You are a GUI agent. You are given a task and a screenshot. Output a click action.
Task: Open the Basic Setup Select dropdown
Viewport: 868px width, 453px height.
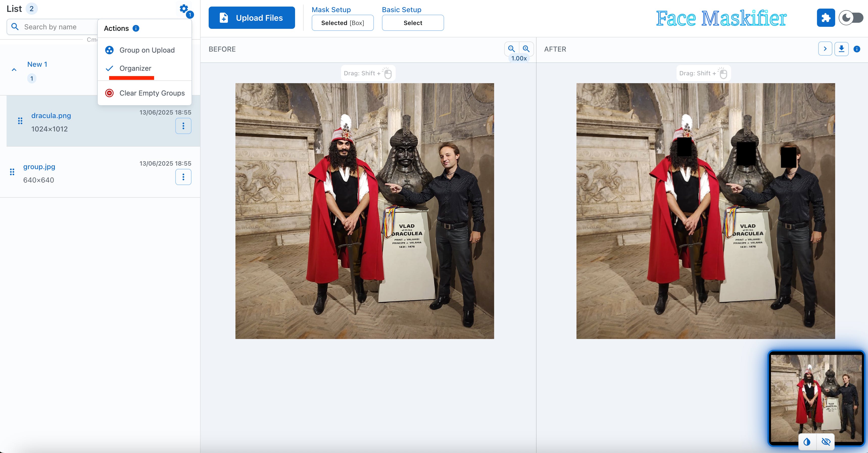click(x=413, y=23)
